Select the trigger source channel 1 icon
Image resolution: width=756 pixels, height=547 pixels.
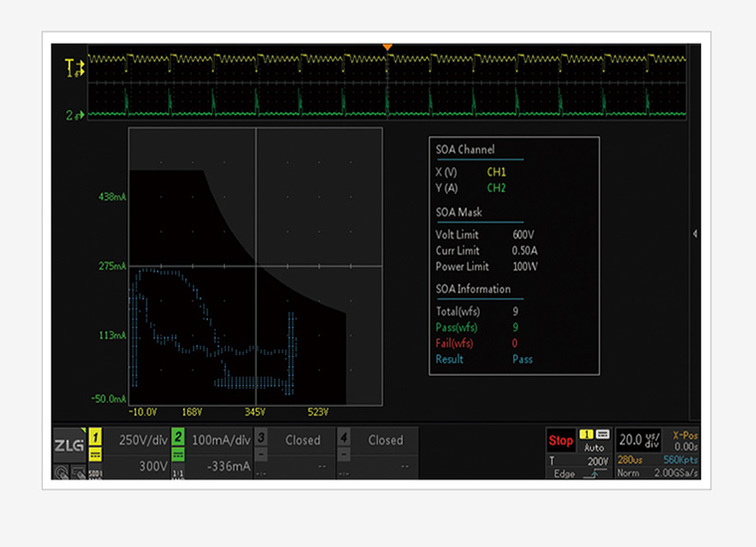586,435
